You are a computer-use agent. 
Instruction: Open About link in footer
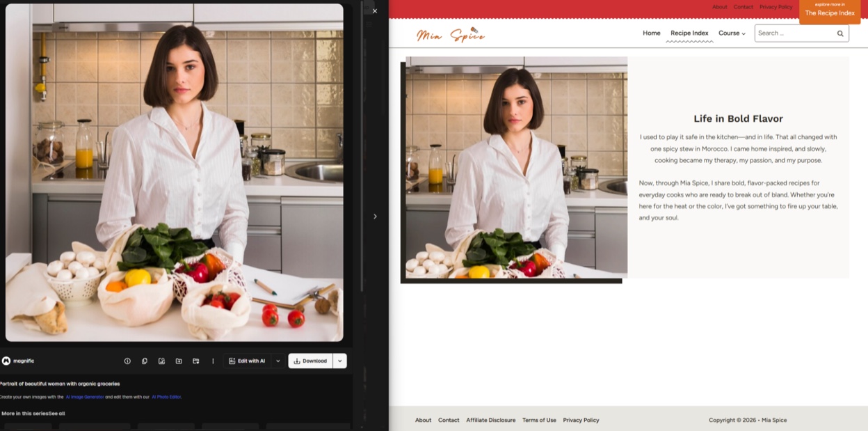[x=423, y=420]
